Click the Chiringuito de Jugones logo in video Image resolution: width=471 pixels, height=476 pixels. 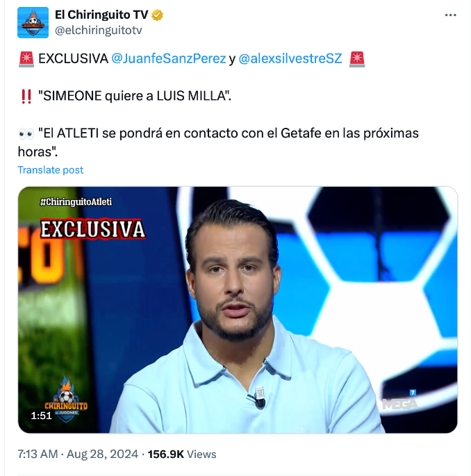(66, 399)
